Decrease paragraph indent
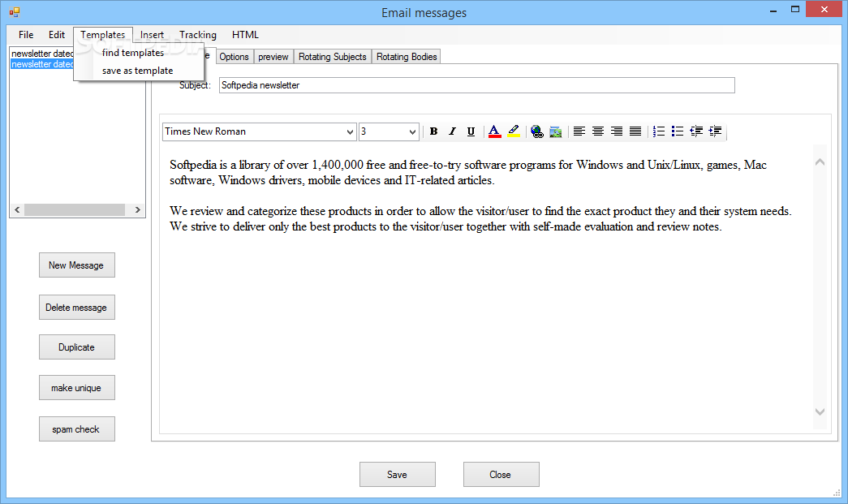848x504 pixels. pos(696,131)
